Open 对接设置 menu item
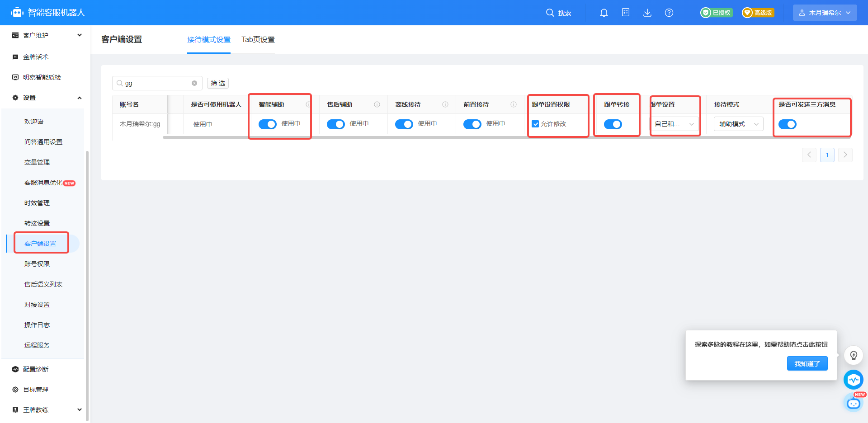The height and width of the screenshot is (423, 868). (x=37, y=305)
